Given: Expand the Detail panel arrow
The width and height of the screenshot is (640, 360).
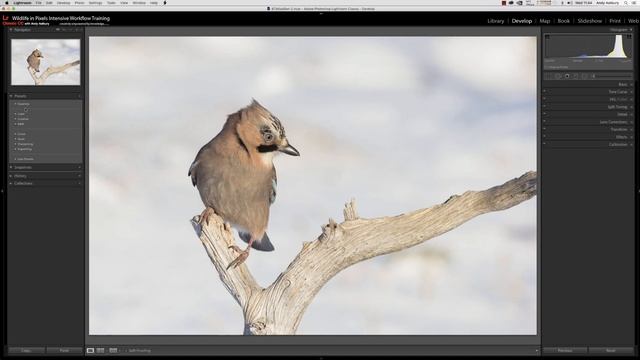Looking at the screenshot, I should pyautogui.click(x=631, y=114).
